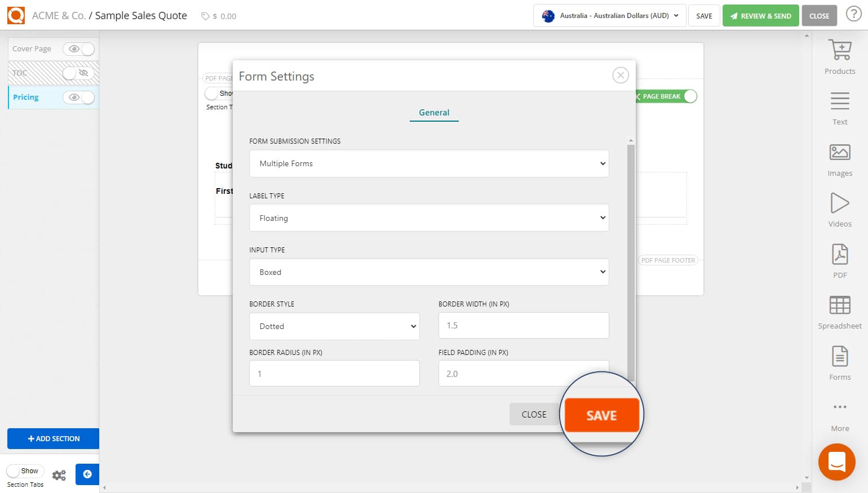Screen dimensions: 868x493
Task: Click the Review & Send button
Action: pyautogui.click(x=760, y=15)
